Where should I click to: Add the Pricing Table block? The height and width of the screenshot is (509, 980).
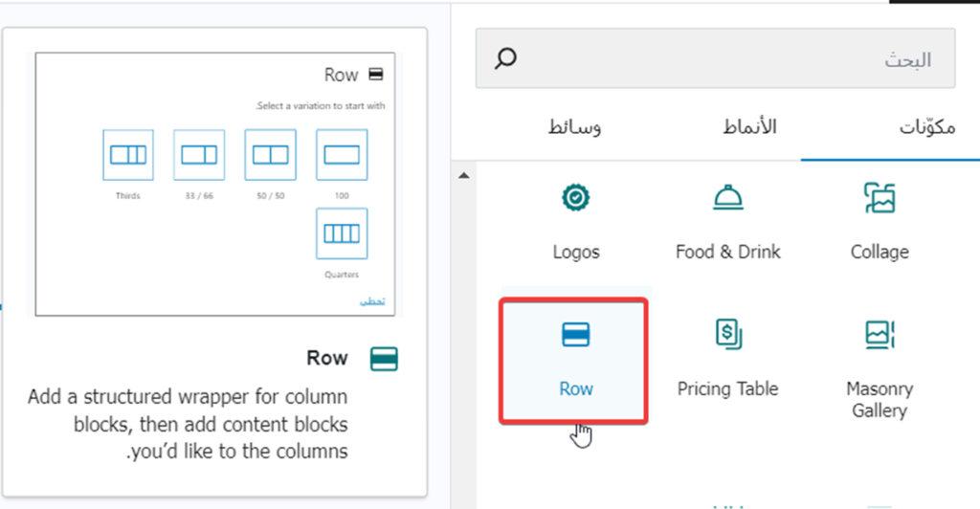[x=727, y=359]
